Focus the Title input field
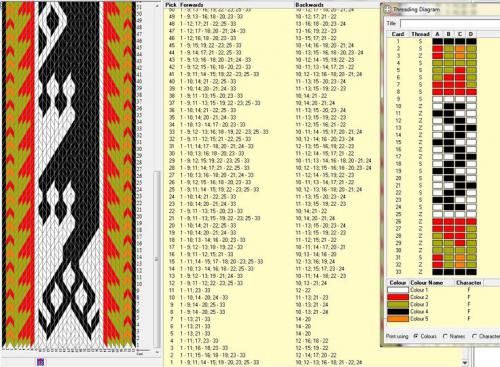The height and width of the screenshot is (367, 500). [x=450, y=23]
